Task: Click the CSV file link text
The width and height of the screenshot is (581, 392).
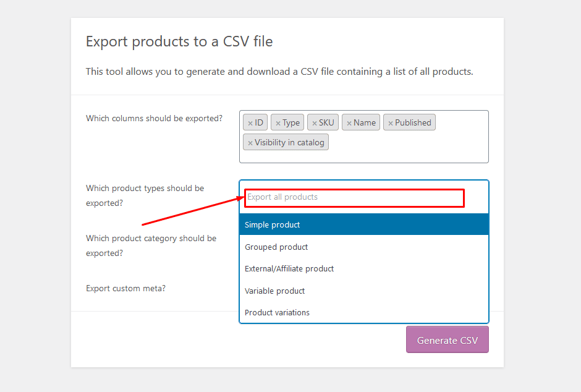Action: 311,71
